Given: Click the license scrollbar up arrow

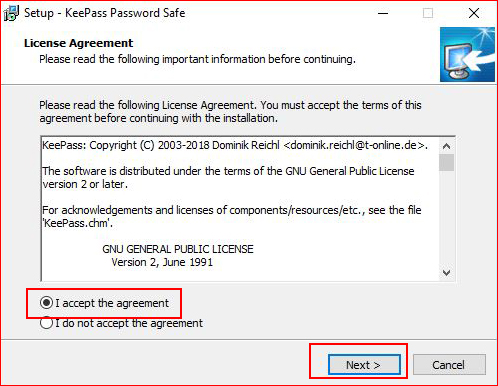Looking at the screenshot, I should click(x=446, y=146).
